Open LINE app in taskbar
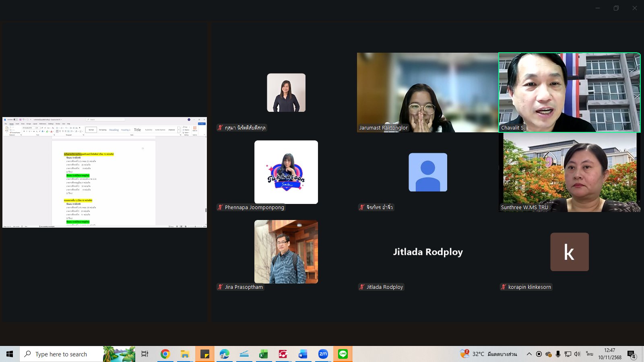The height and width of the screenshot is (362, 644). pyautogui.click(x=343, y=354)
